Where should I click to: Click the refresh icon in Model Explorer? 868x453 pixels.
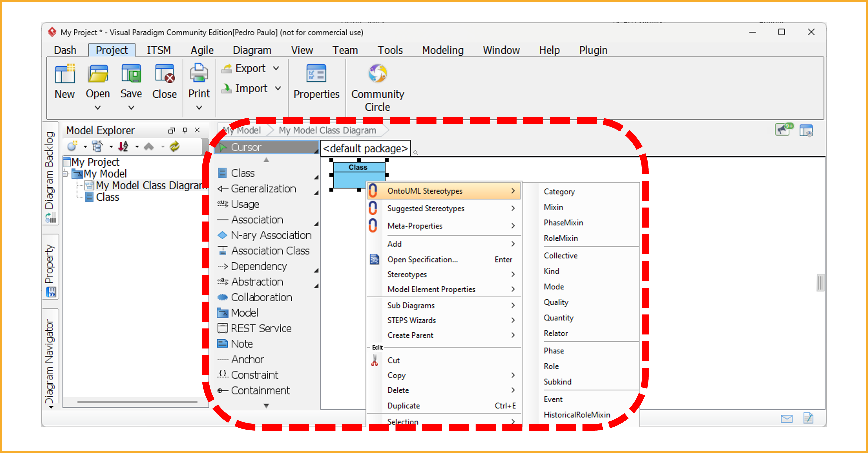click(x=175, y=146)
